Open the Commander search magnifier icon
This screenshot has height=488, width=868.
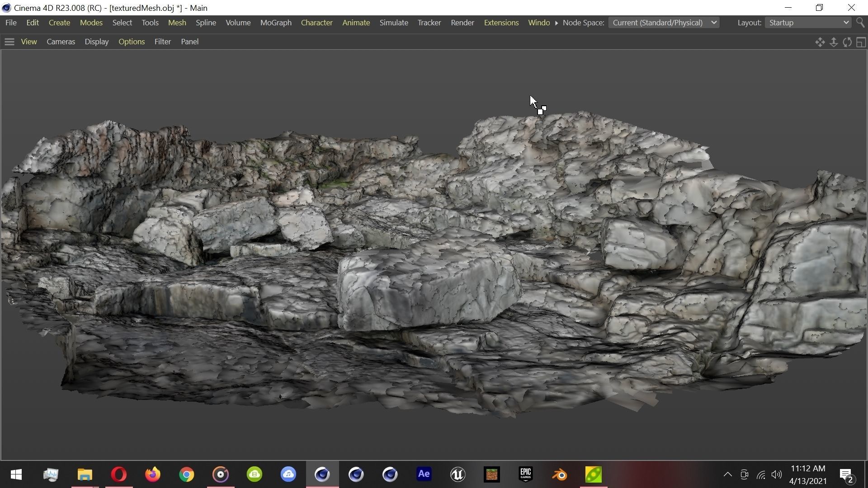coord(860,23)
